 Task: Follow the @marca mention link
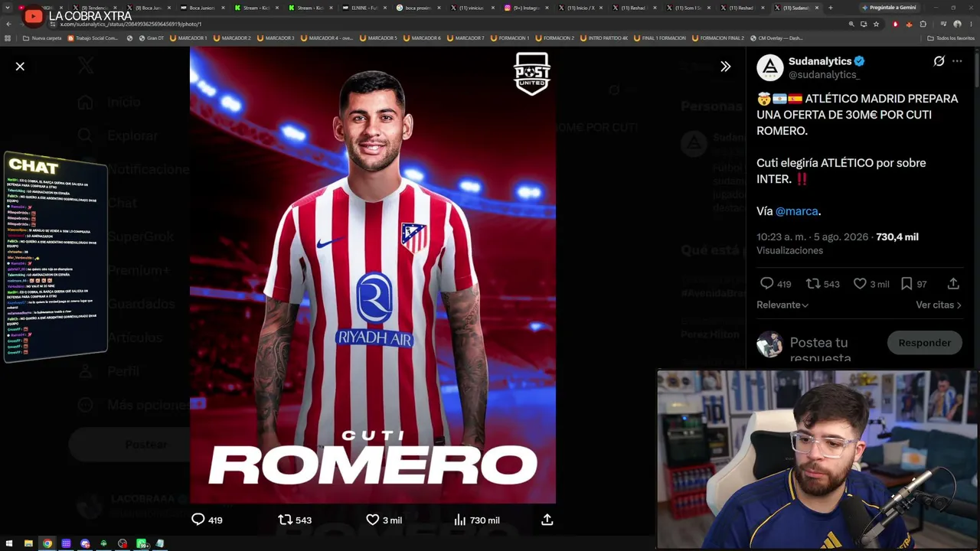tap(797, 211)
